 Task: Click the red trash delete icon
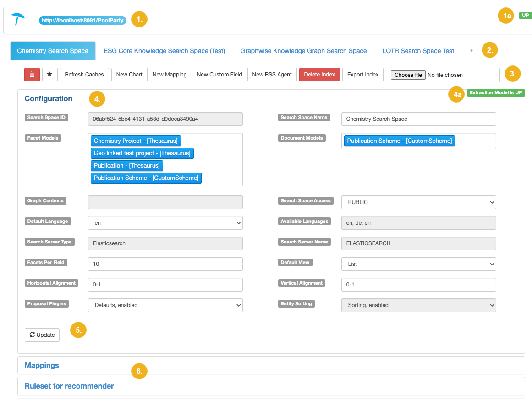[x=32, y=75]
